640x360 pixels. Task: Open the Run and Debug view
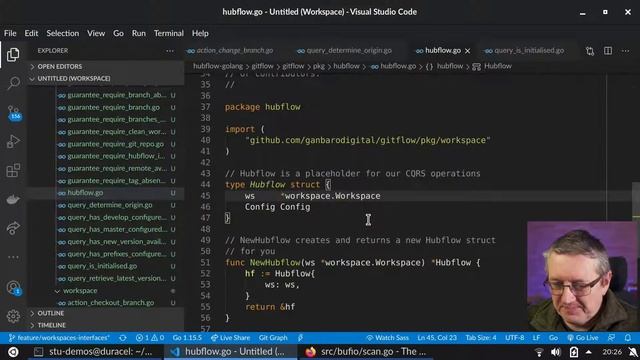(x=13, y=141)
